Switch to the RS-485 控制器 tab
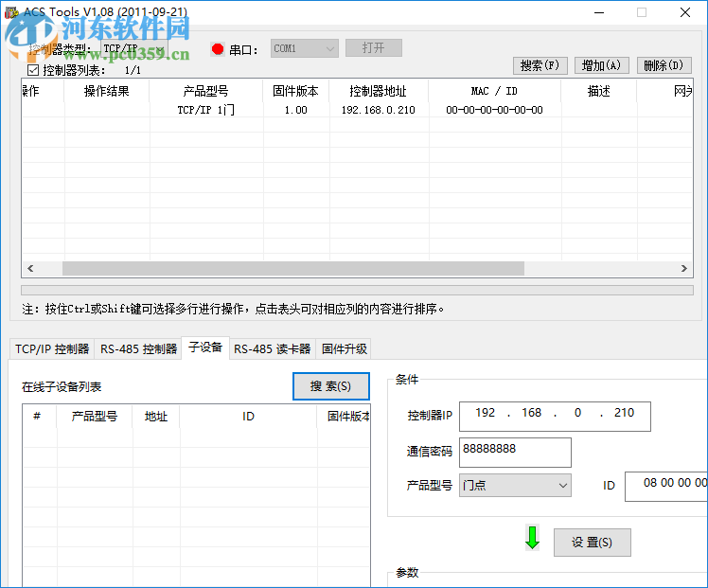The height and width of the screenshot is (588, 708). (138, 348)
